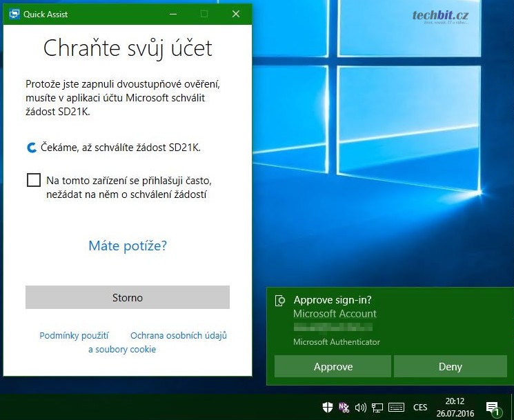Open the clock and date flyout
The width and height of the screenshot is (514, 420).
point(455,407)
